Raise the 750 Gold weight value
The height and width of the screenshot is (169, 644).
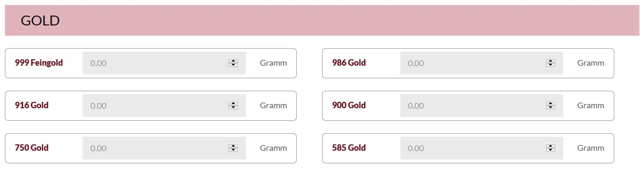(233, 146)
